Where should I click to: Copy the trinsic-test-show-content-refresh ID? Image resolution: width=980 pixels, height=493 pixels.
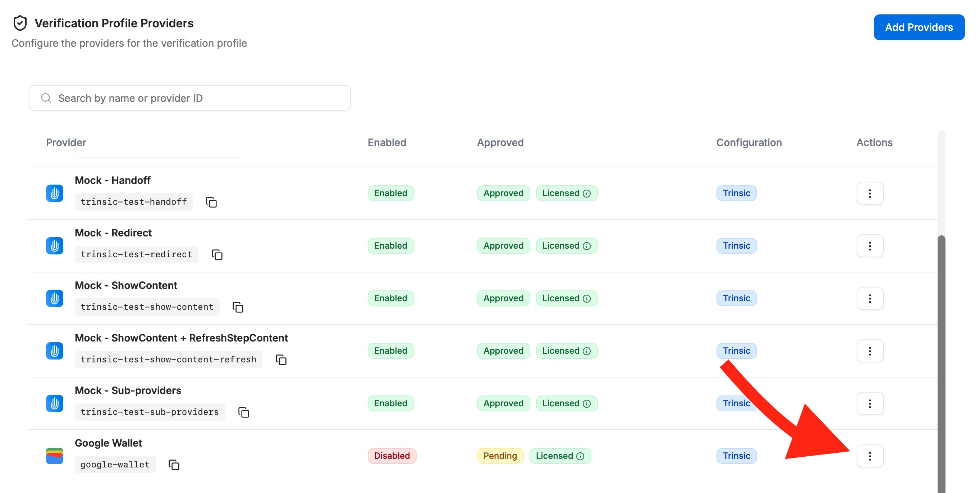coord(281,360)
